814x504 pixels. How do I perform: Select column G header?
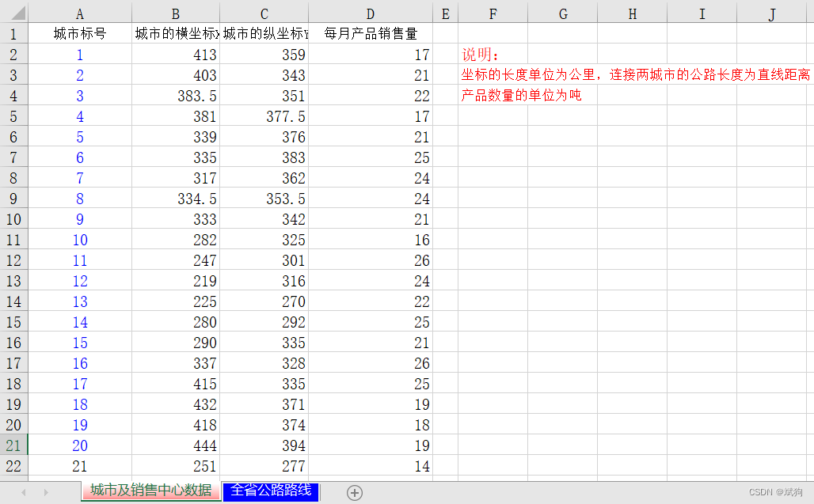563,13
